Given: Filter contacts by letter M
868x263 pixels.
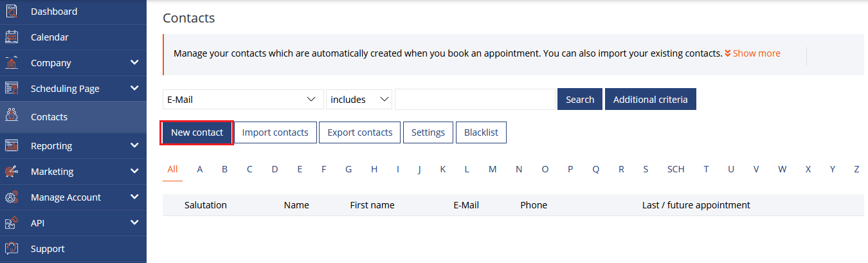Looking at the screenshot, I should [x=493, y=169].
